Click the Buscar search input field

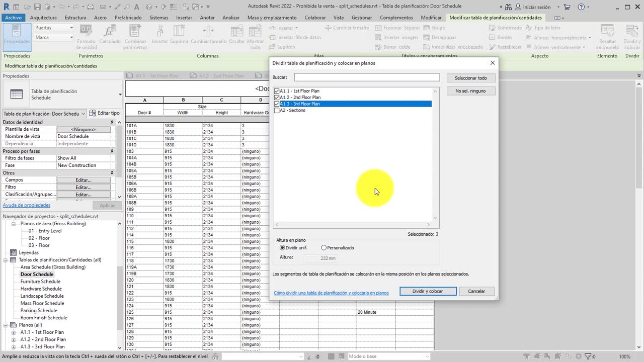tap(367, 77)
